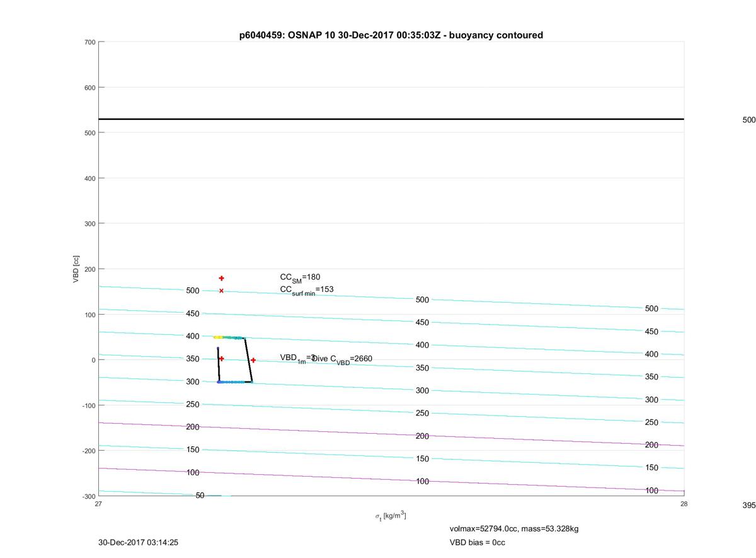This screenshot has width=756, height=558.
Task: Click the "Dive C VBD=2660" annotation
Action: point(342,359)
